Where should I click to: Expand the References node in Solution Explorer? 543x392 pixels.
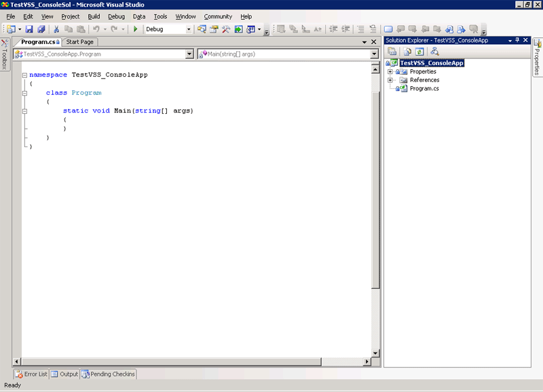(x=390, y=80)
